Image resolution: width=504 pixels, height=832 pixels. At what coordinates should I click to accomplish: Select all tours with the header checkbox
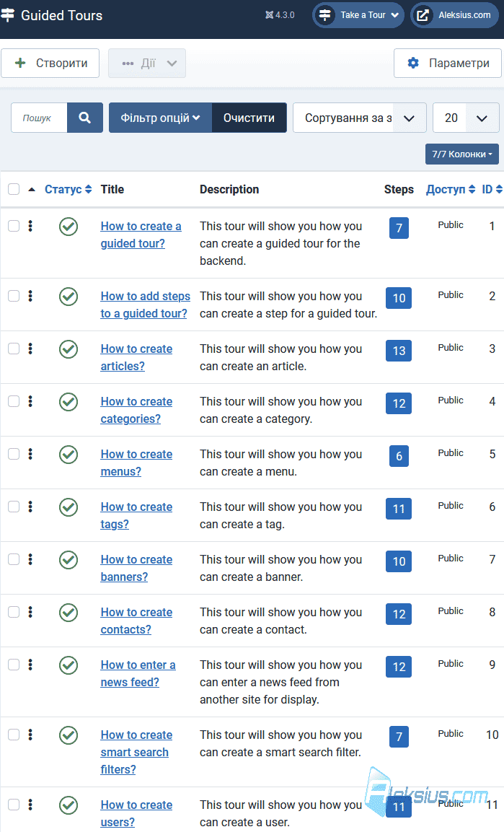pyautogui.click(x=14, y=190)
